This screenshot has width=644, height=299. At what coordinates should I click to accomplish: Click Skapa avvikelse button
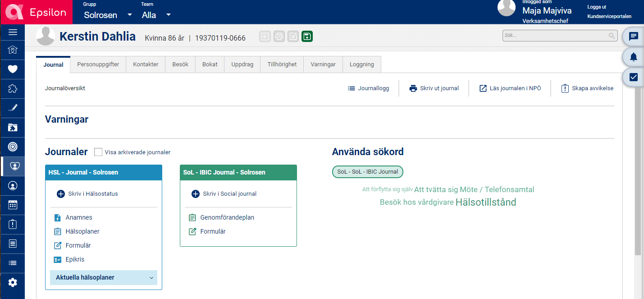[x=587, y=88]
